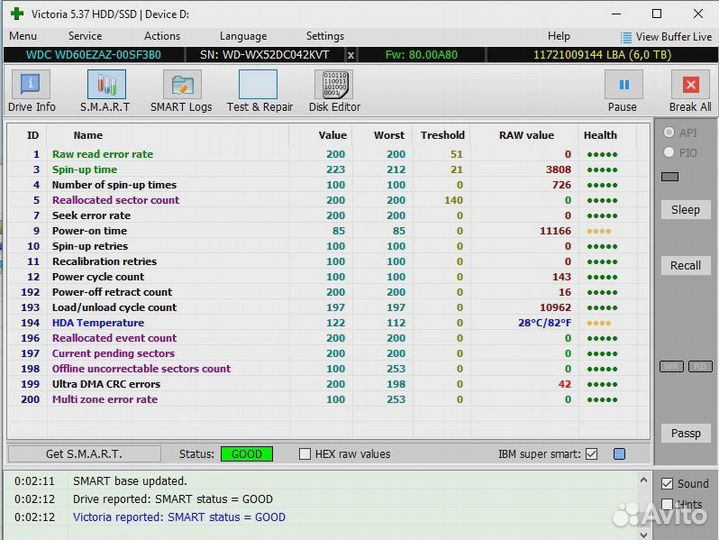Click the Pause icon button
Image resolution: width=719 pixels, height=540 pixels.
(x=624, y=84)
